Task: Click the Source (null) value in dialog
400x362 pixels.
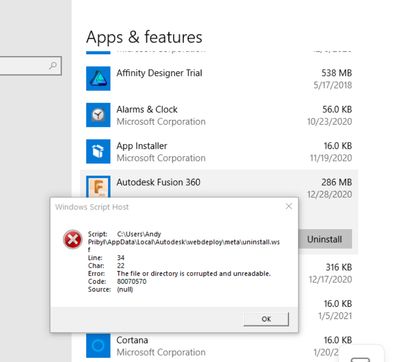Action: pos(125,289)
